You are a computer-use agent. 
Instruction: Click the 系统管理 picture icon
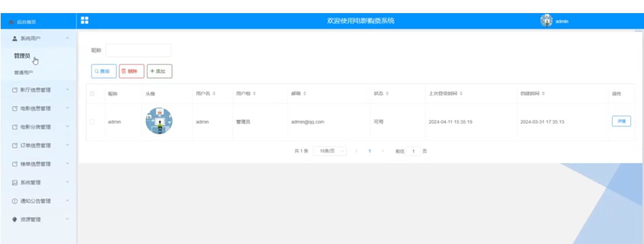point(14,183)
